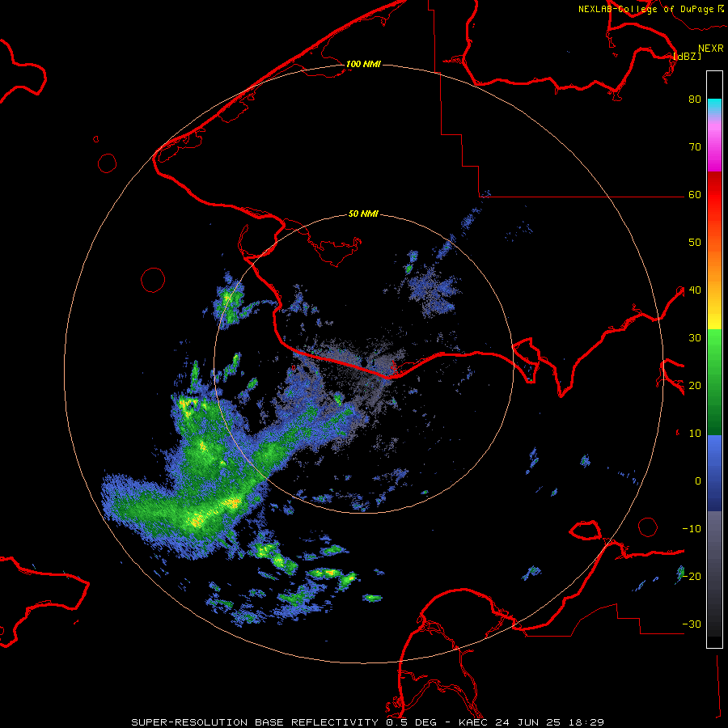The height and width of the screenshot is (728, 728).
Task: Click the 24 JUN 25 18:29 timestamp
Action: [x=550, y=722]
